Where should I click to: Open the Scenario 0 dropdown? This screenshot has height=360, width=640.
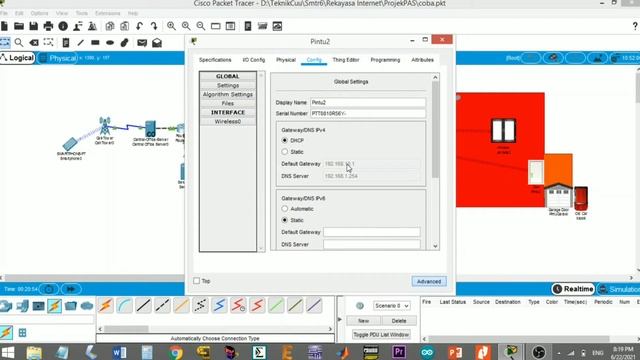(x=391, y=306)
